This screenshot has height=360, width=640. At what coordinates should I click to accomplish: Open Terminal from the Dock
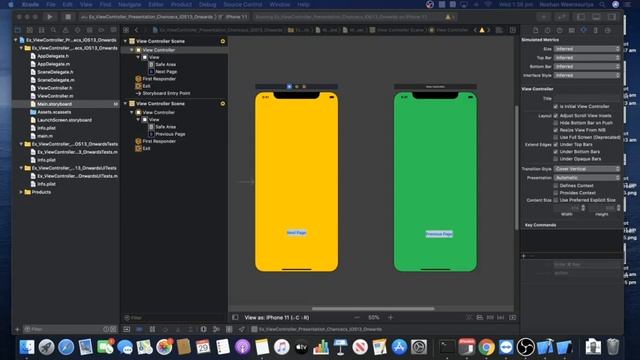tap(447, 347)
